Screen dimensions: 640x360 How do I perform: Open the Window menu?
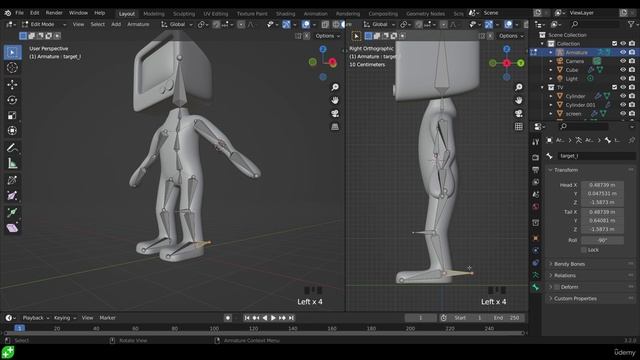click(78, 13)
